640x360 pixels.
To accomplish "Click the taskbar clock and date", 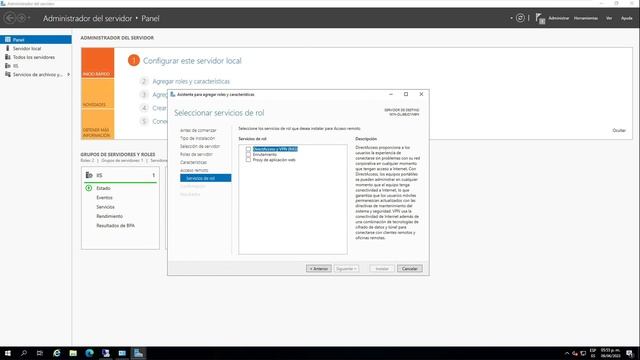I will click(610, 353).
